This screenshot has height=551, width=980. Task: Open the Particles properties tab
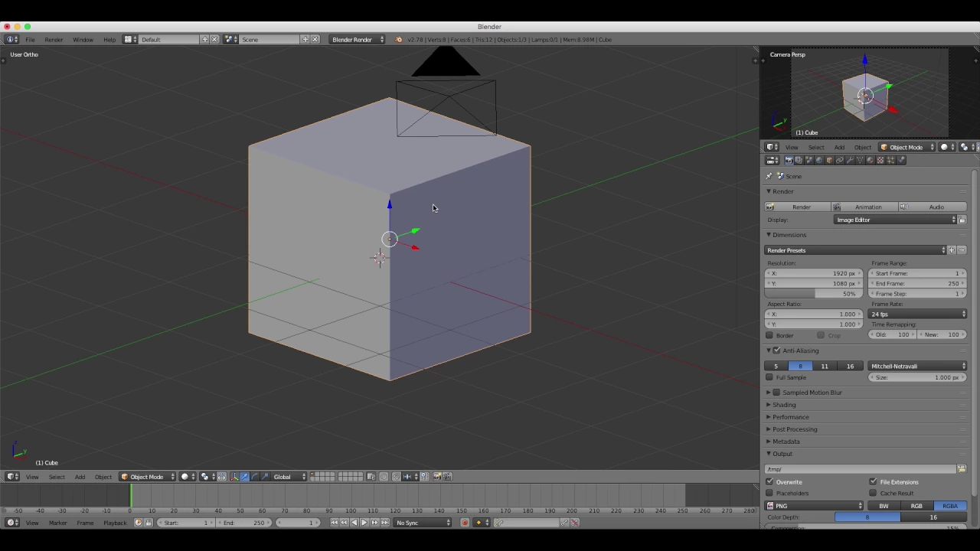(890, 160)
